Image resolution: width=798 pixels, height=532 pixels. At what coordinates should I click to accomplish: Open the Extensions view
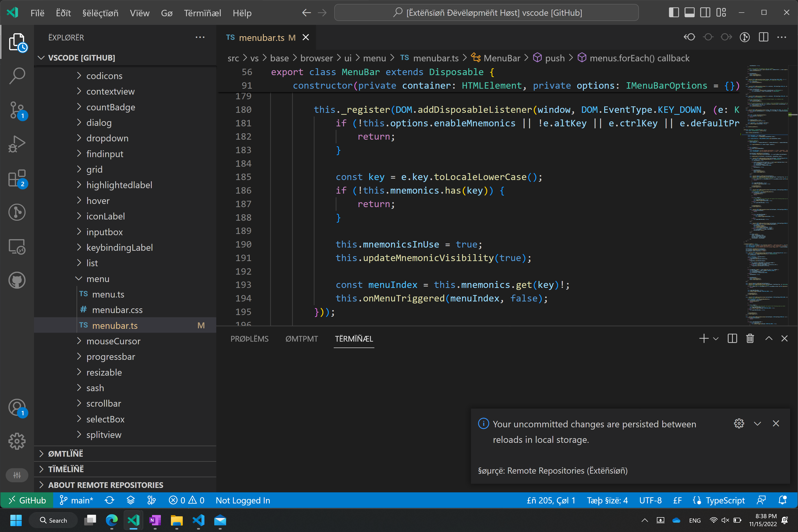point(17,178)
